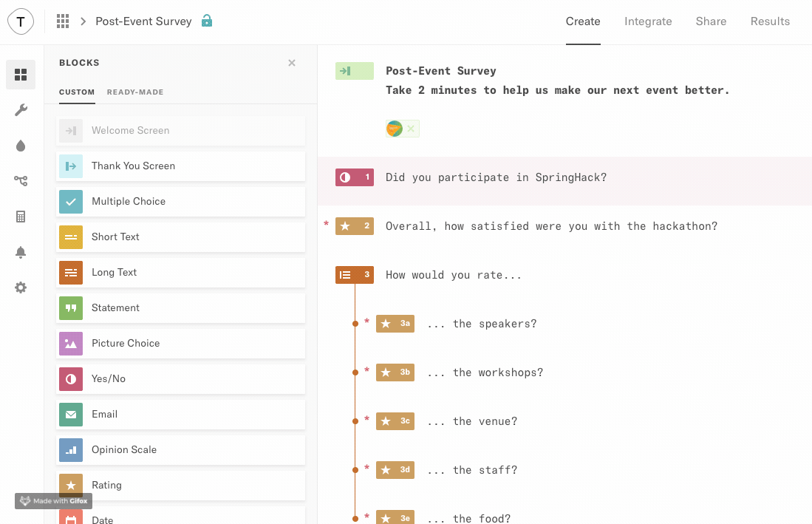Click the user avatar 'T' circle
The height and width of the screenshot is (524, 812).
(x=21, y=21)
